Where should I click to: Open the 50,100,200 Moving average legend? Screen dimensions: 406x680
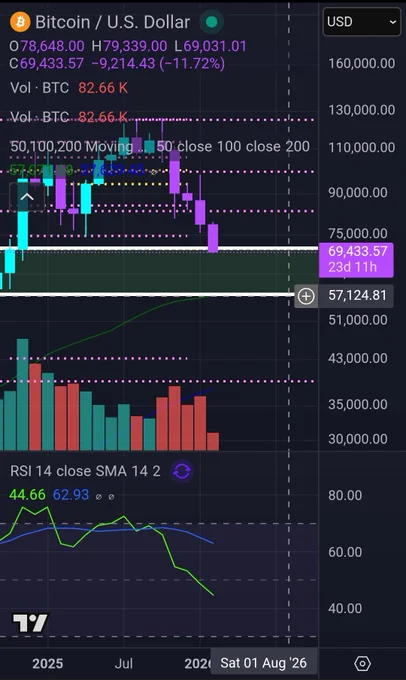point(160,147)
